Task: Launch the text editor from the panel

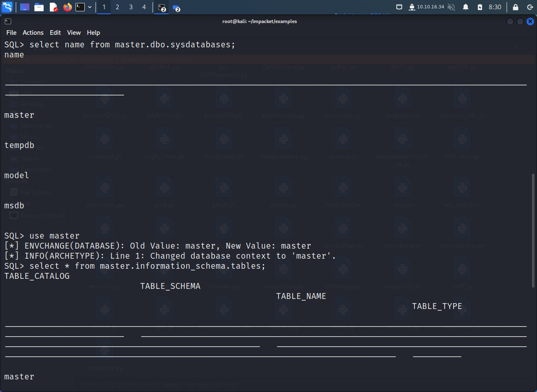Action: (x=53, y=7)
